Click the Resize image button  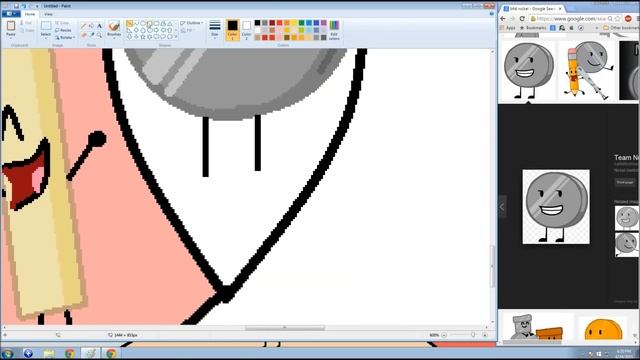(63, 30)
